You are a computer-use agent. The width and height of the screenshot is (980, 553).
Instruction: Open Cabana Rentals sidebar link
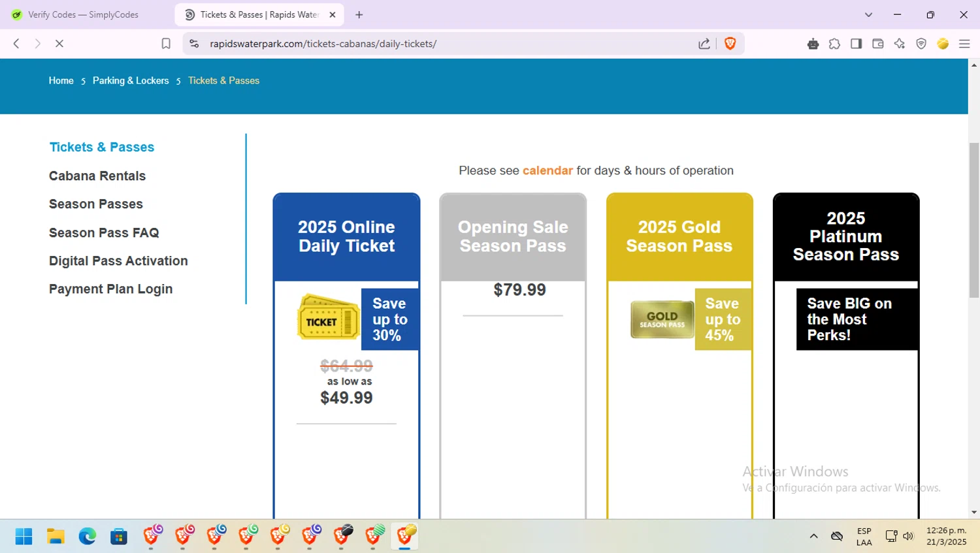pos(97,176)
